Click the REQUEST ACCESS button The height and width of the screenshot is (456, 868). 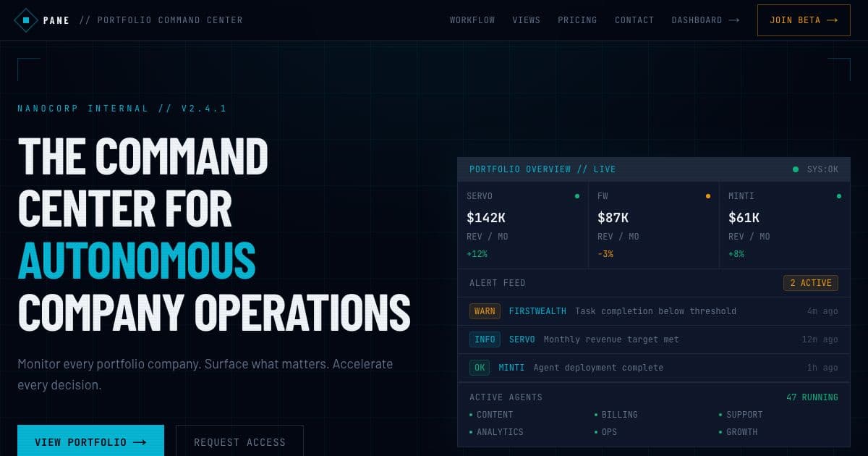click(239, 441)
